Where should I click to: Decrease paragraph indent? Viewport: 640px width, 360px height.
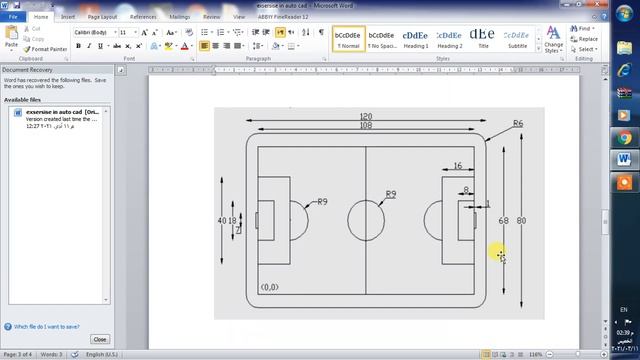pos(256,33)
